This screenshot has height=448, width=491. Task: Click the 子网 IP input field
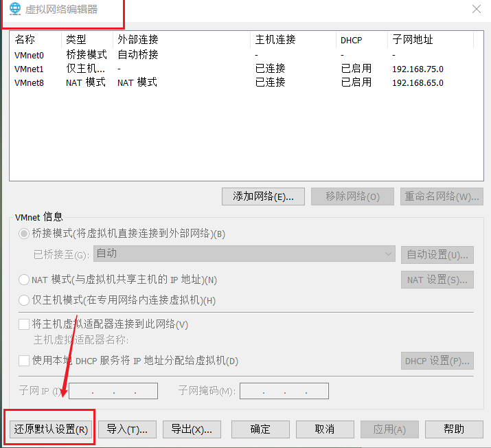113,391
